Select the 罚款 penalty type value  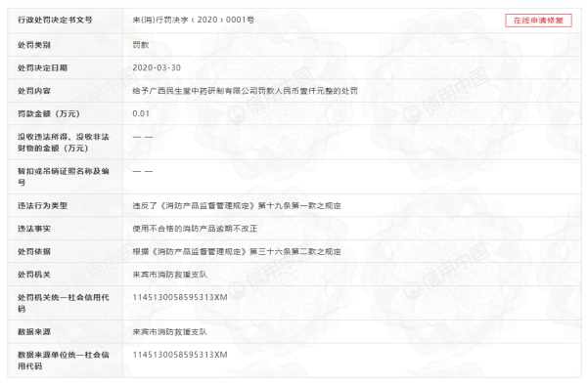pos(141,45)
